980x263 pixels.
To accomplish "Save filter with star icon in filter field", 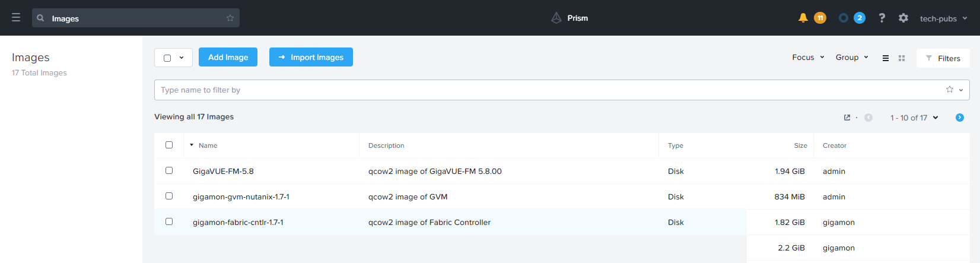I will pos(950,90).
